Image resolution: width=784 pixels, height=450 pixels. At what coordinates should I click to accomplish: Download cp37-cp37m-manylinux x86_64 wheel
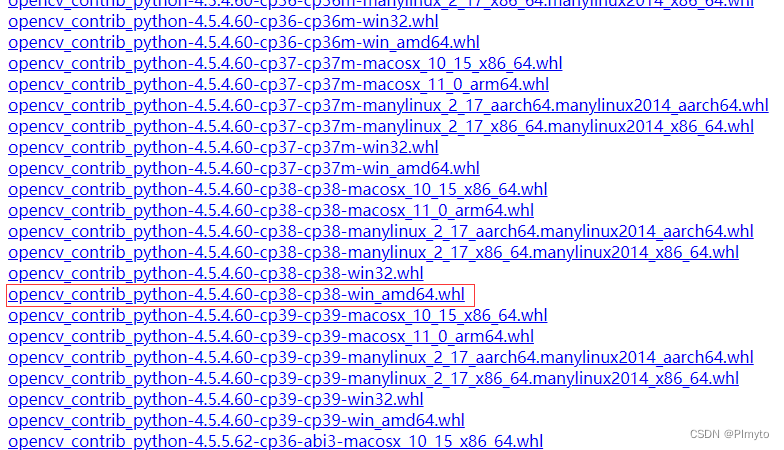click(381, 126)
